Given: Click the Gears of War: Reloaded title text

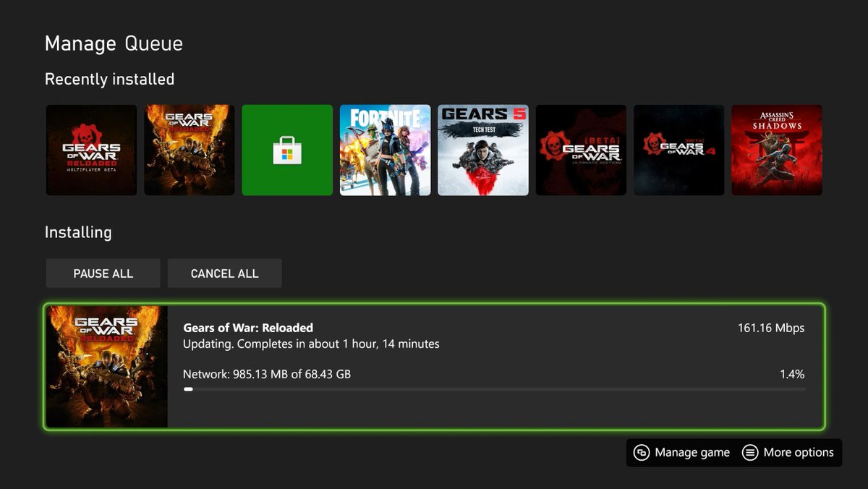Looking at the screenshot, I should (x=248, y=328).
